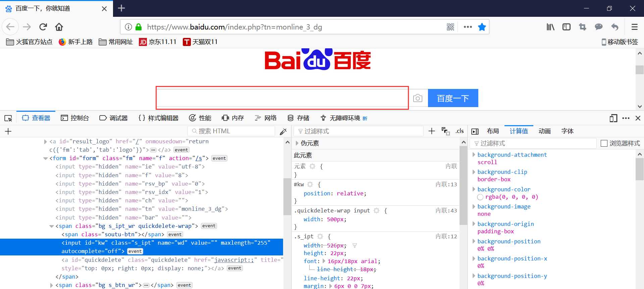The image size is (644, 289).
Task: Switch to the 控制台 console tab
Action: [75, 118]
